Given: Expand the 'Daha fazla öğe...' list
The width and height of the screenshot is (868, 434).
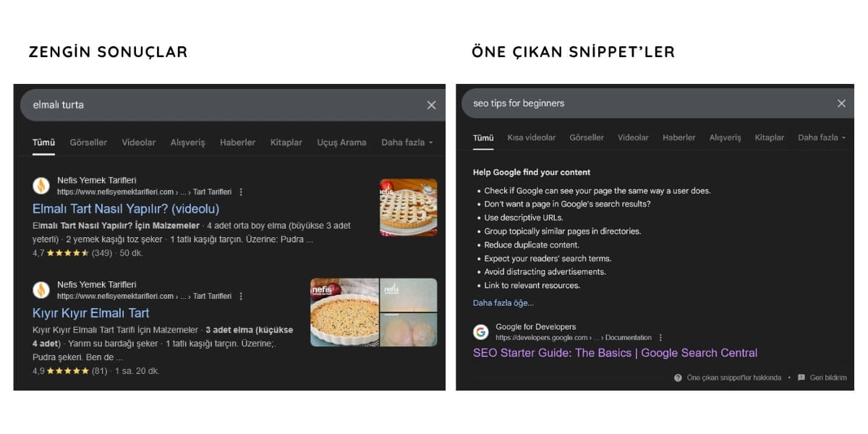Looking at the screenshot, I should click(x=503, y=303).
